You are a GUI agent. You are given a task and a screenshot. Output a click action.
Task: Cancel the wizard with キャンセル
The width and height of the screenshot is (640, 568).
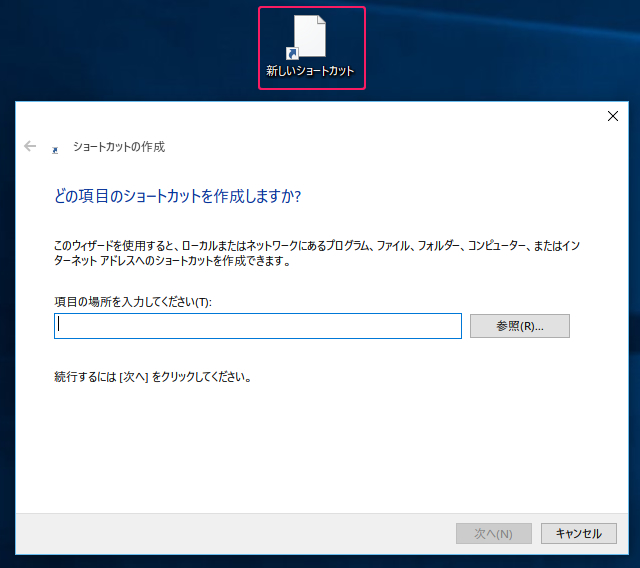point(578,533)
